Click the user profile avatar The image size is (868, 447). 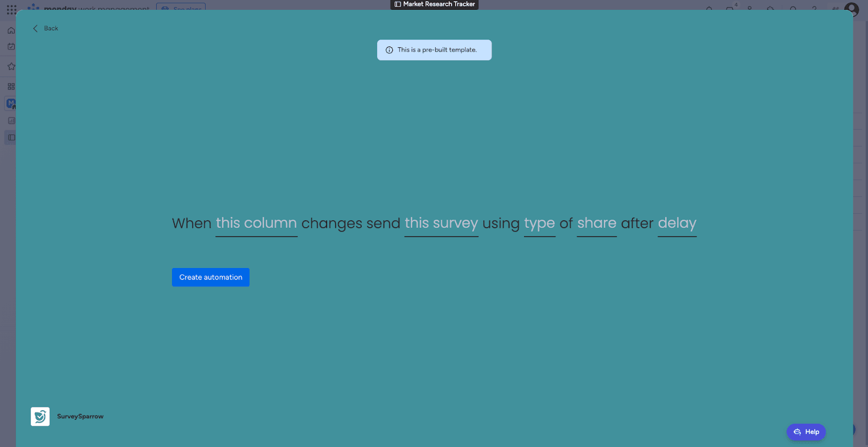[851, 9]
